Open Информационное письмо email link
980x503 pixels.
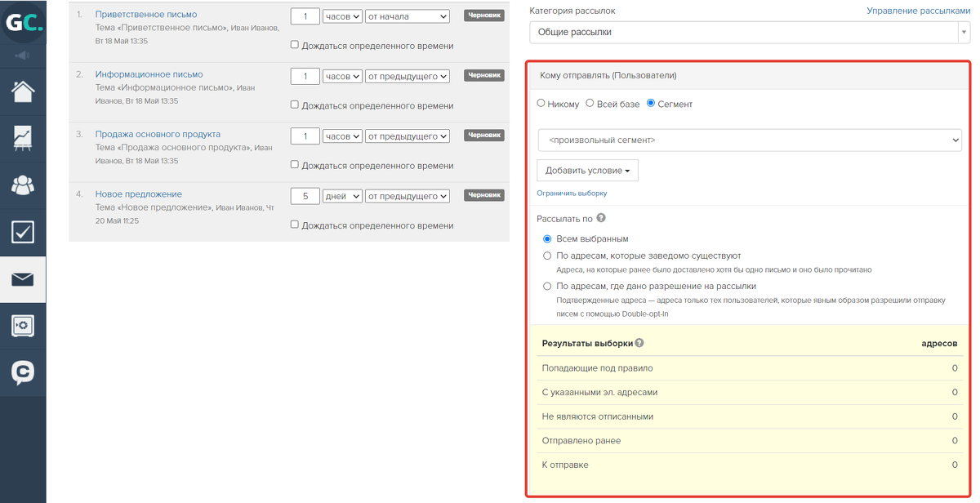[x=149, y=74]
